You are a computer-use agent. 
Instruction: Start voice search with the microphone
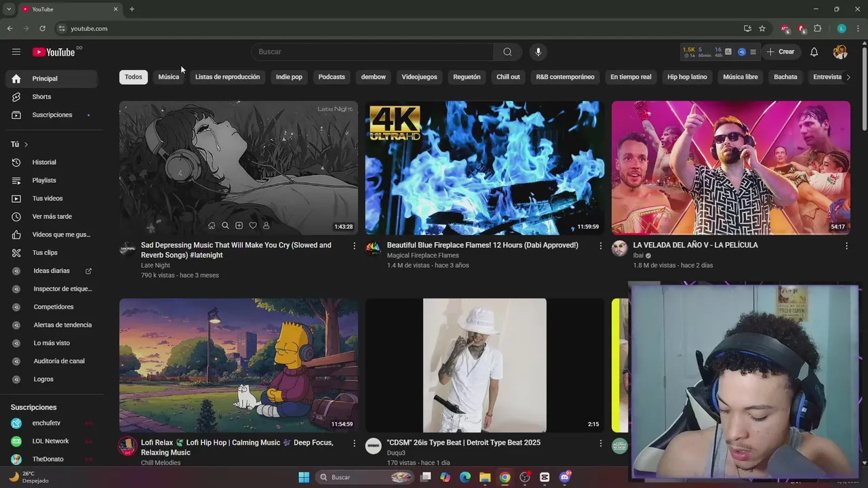(x=538, y=52)
